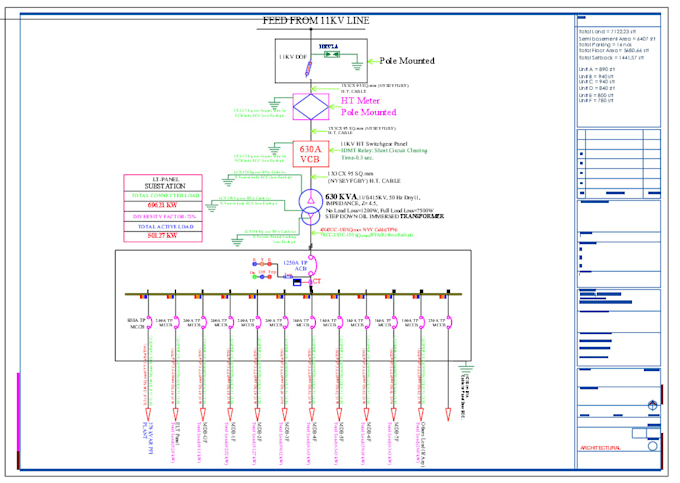The image size is (680, 483).
Task: Click the TOTAL CONNECTED LOAD cell
Action: click(163, 196)
